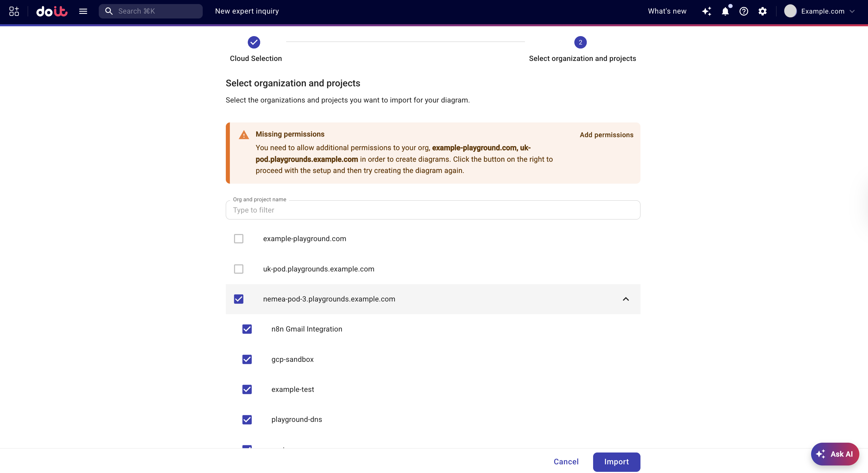Click the sparkles AI icon in top bar
The height and width of the screenshot is (473, 868).
pos(707,11)
